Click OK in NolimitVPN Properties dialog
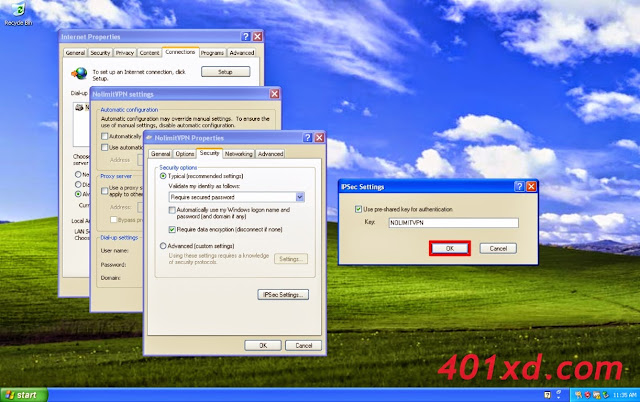This screenshot has width=640, height=402. 263,345
